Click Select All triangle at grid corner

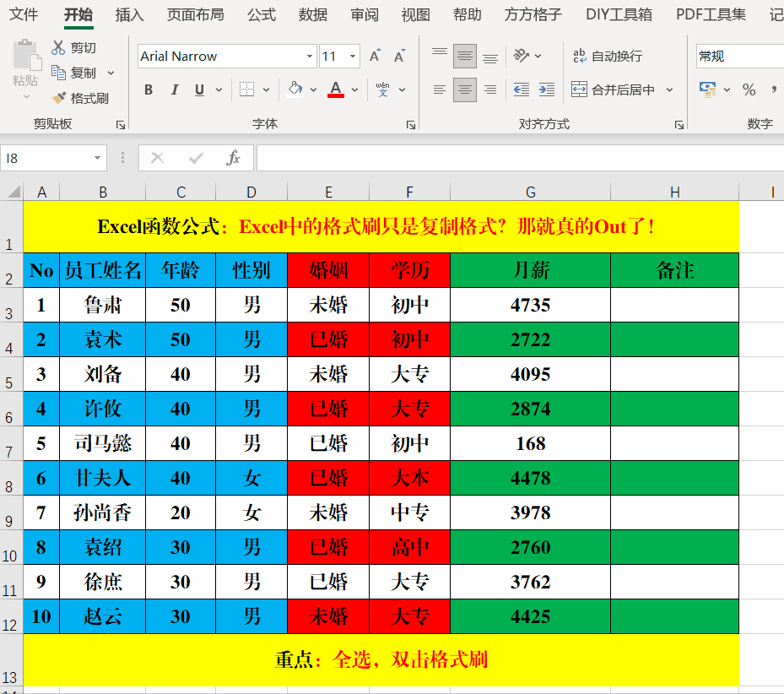pyautogui.click(x=14, y=192)
